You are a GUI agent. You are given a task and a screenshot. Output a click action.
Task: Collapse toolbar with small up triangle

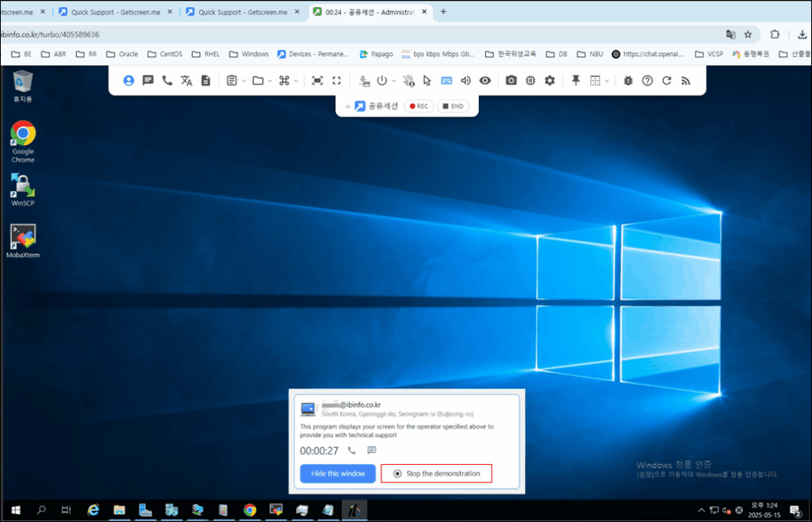pos(347,106)
